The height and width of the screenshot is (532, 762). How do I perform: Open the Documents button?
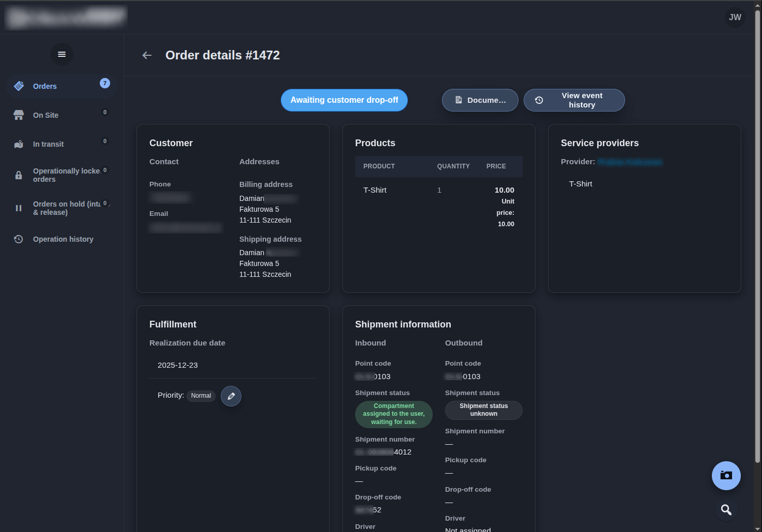[x=480, y=100]
